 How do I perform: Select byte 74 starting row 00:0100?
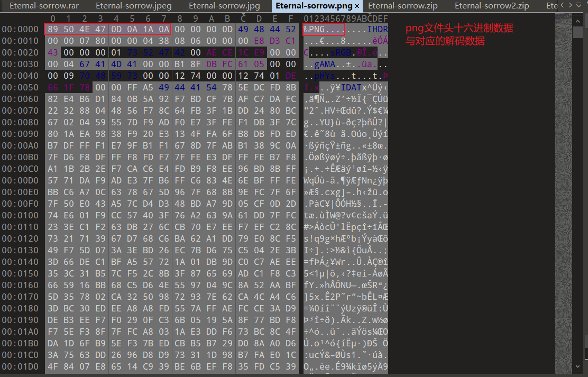point(53,215)
